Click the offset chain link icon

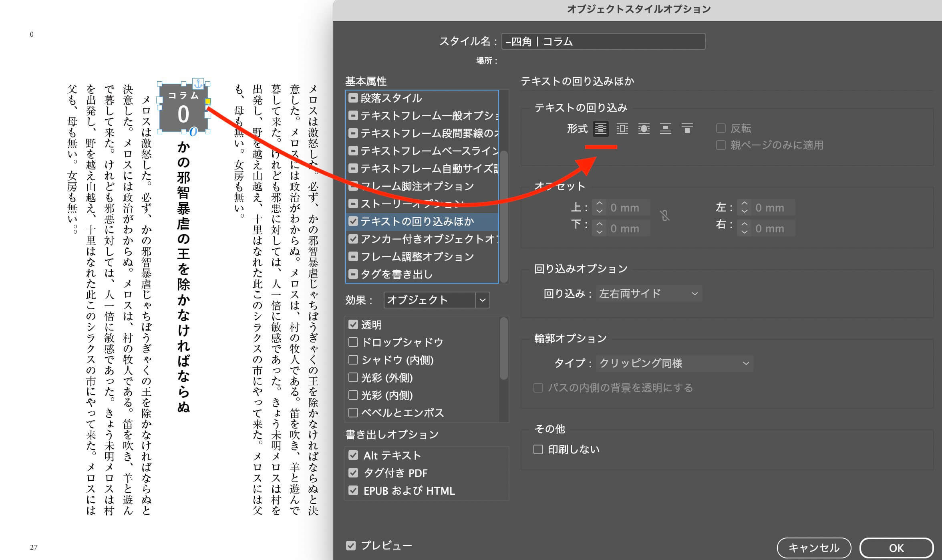[x=665, y=216]
